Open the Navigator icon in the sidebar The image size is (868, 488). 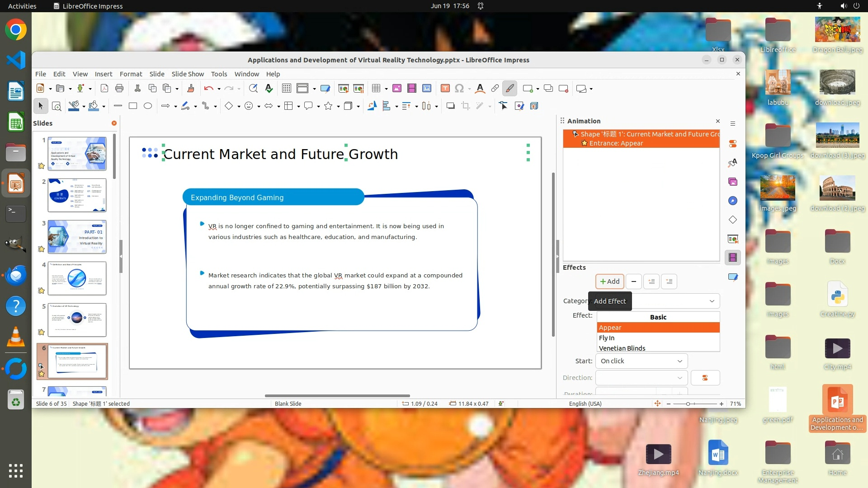click(x=733, y=201)
